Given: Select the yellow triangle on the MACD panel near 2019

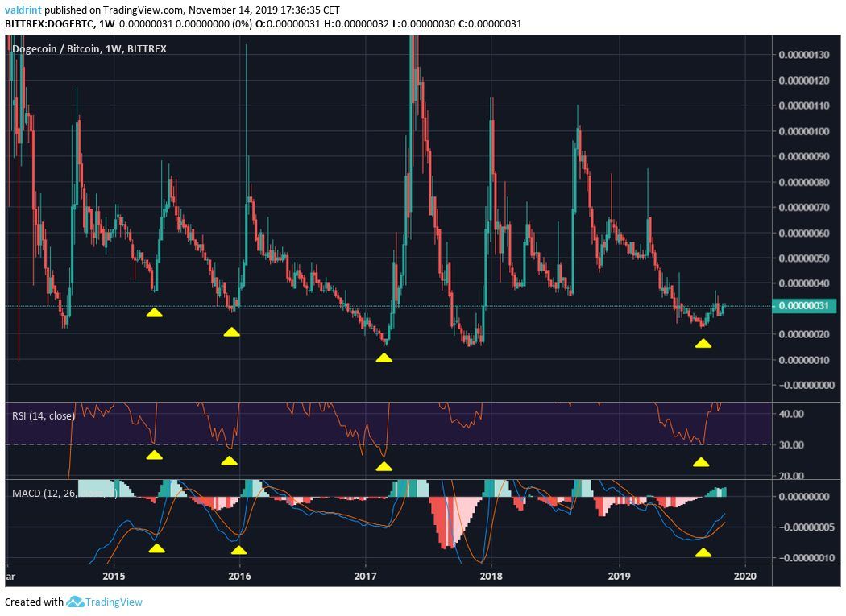Looking at the screenshot, I should click(704, 552).
